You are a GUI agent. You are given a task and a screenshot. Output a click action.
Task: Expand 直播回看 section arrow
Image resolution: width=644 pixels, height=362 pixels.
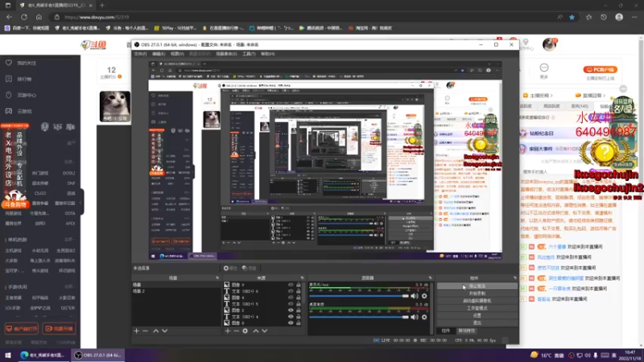pos(605,96)
